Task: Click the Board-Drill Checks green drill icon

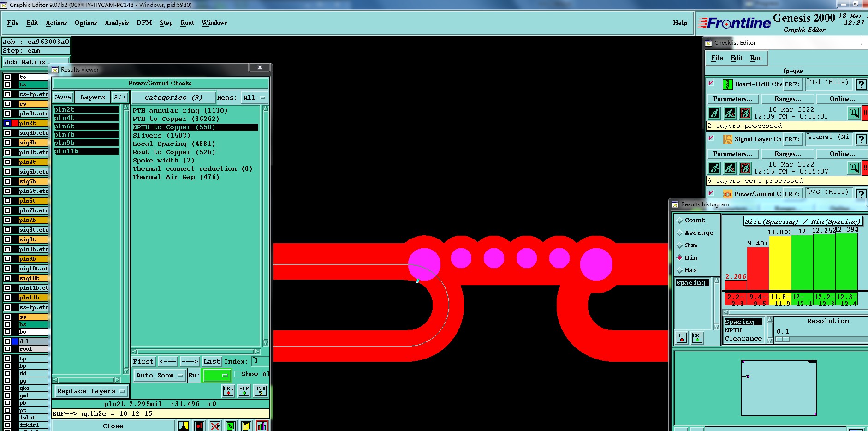Action: point(727,84)
